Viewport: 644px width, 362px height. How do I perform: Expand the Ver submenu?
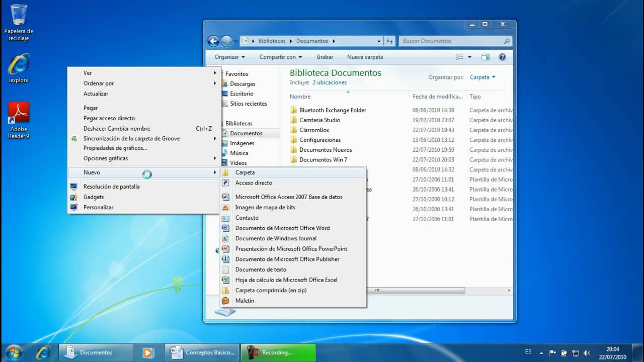click(144, 73)
